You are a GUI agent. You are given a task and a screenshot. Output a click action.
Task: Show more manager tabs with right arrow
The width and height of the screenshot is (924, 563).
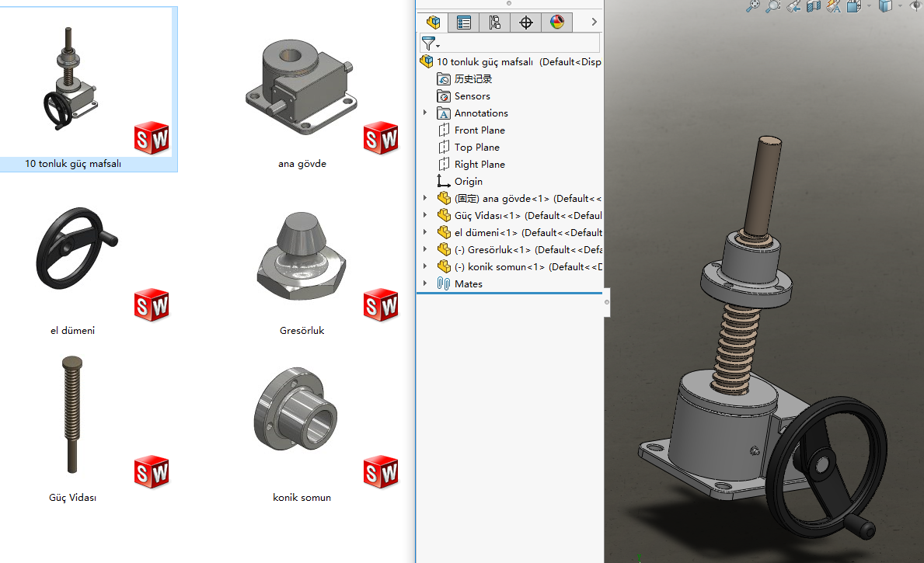point(594,23)
